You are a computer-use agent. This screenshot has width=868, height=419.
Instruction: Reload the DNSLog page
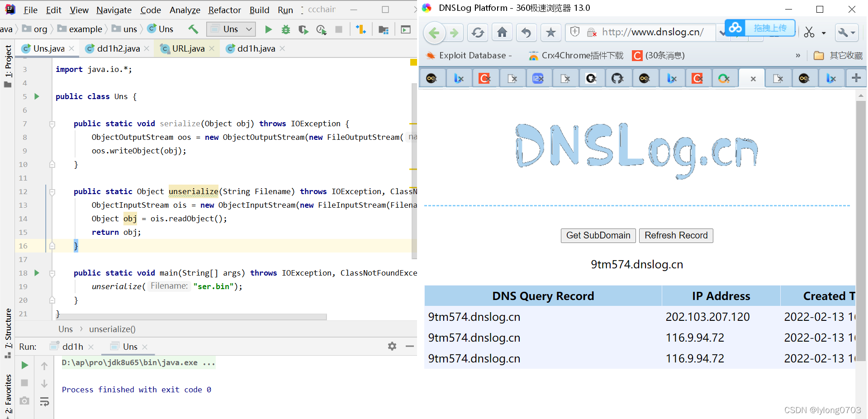[478, 33]
